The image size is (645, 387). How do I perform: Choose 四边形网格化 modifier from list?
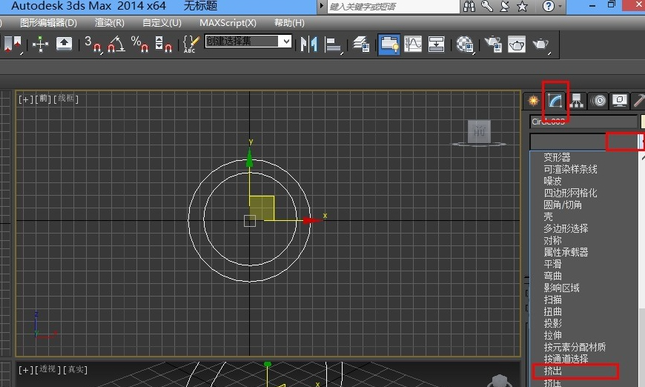tap(570, 193)
